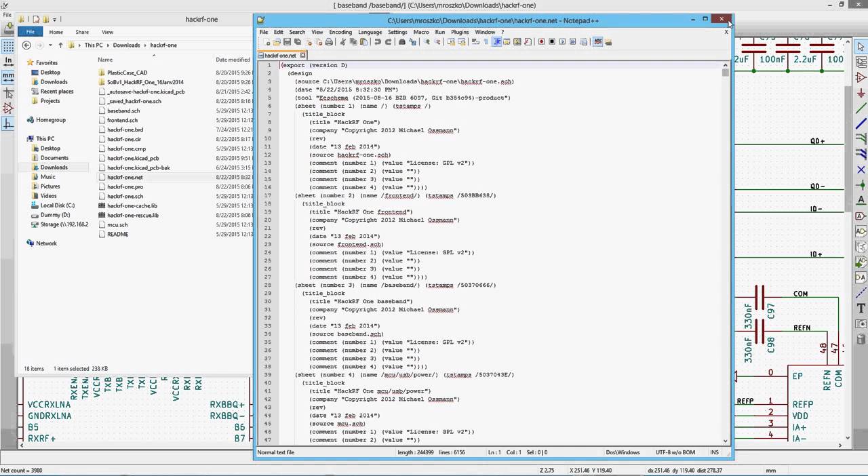Open recent locations dropdown in Explorer
Viewport: 868px width, 476px height.
pyautogui.click(x=50, y=45)
